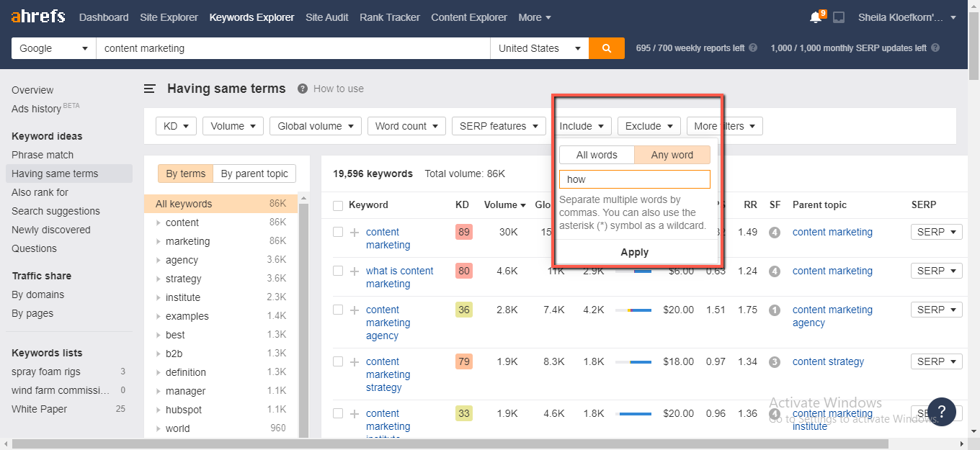
Task: Open the More menu in top navigation
Action: 535,17
